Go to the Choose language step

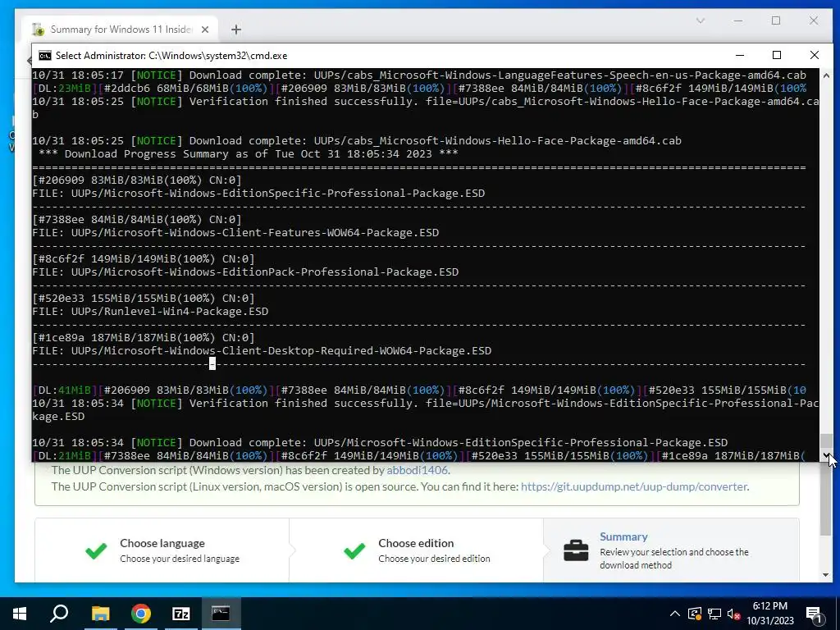coord(162,550)
